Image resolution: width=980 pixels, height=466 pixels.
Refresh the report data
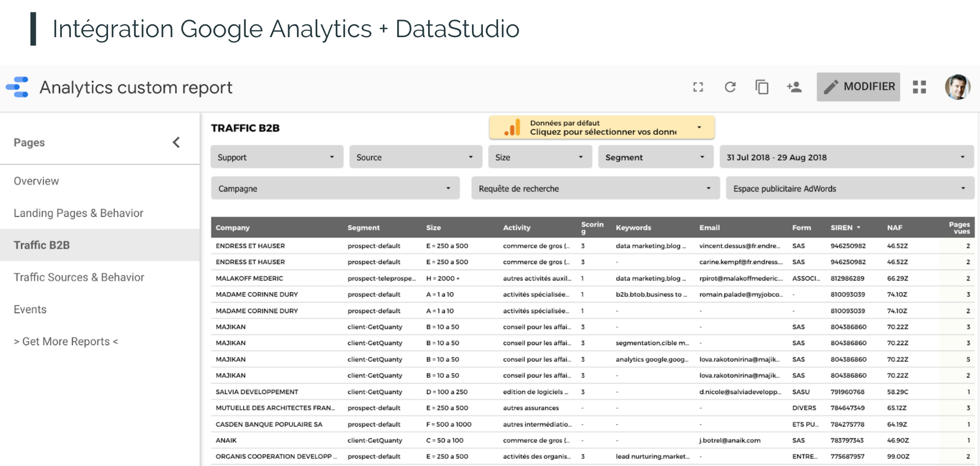(730, 87)
